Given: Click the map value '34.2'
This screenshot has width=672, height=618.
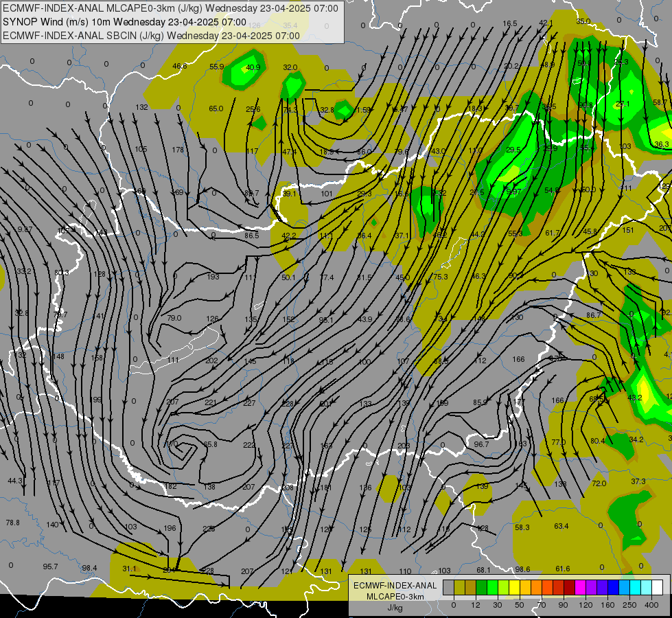Looking at the screenshot, I should [x=636, y=439].
